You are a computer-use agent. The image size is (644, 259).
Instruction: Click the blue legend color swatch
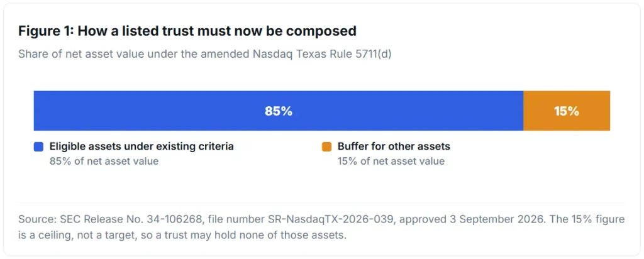coord(38,147)
